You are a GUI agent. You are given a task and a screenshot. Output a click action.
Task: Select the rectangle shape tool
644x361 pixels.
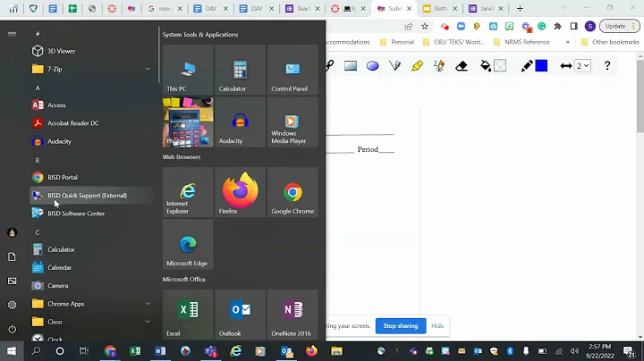point(351,65)
